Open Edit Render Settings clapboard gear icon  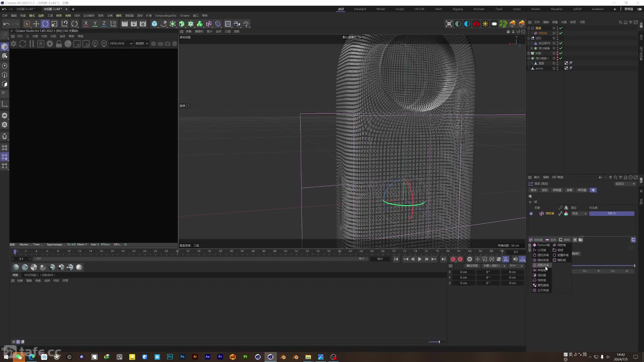[x=143, y=24]
